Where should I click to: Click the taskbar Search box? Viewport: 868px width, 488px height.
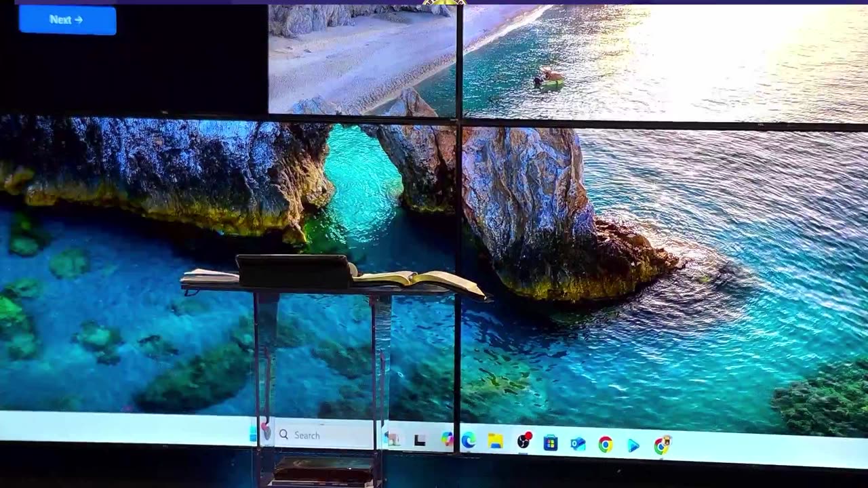pos(324,435)
